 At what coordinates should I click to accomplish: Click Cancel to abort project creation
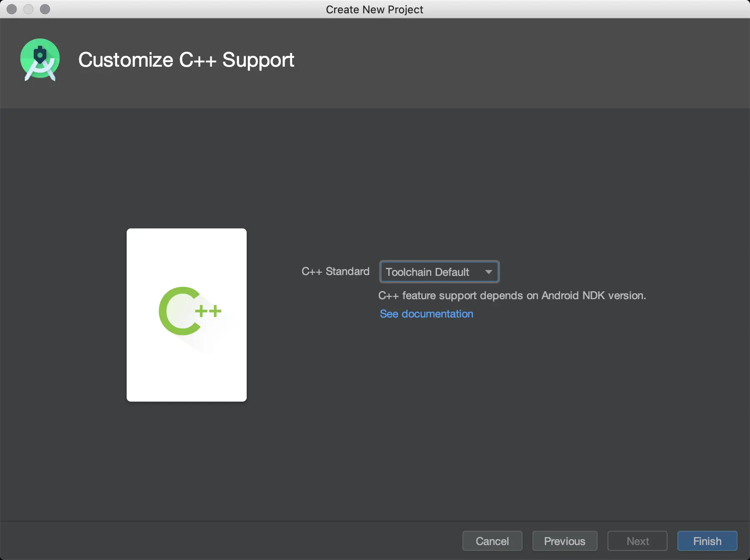(492, 541)
